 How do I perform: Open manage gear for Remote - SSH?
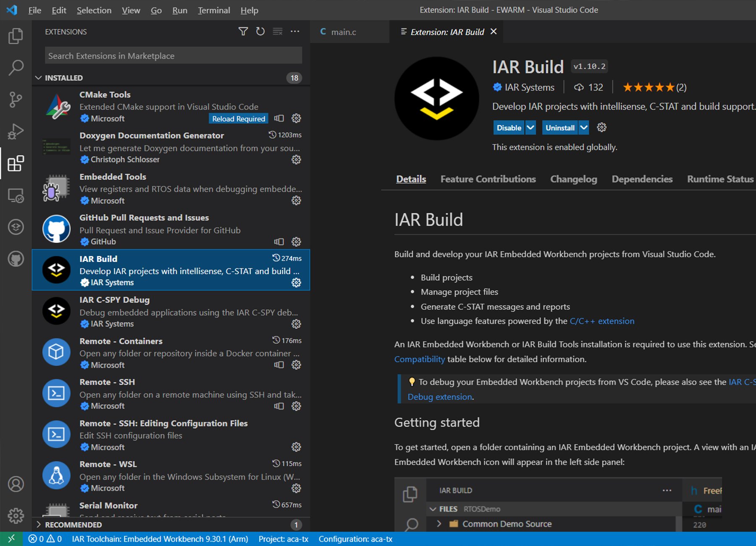(x=296, y=406)
